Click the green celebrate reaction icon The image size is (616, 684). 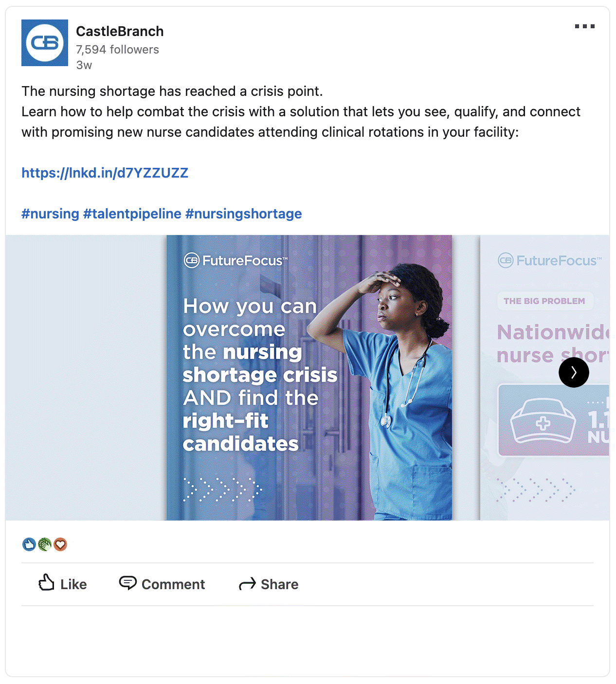click(x=45, y=544)
